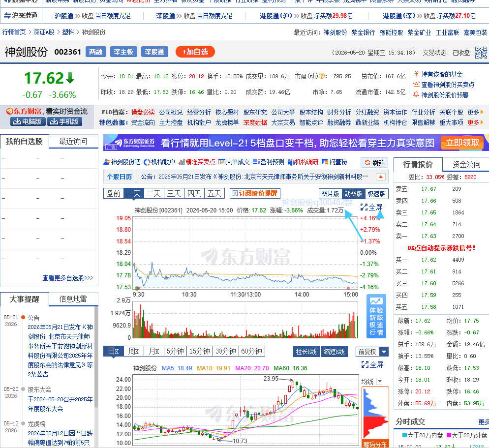The width and height of the screenshot is (489, 448).
Task: Click the 市盈(动) help question icon
Action: pyautogui.click(x=322, y=76)
